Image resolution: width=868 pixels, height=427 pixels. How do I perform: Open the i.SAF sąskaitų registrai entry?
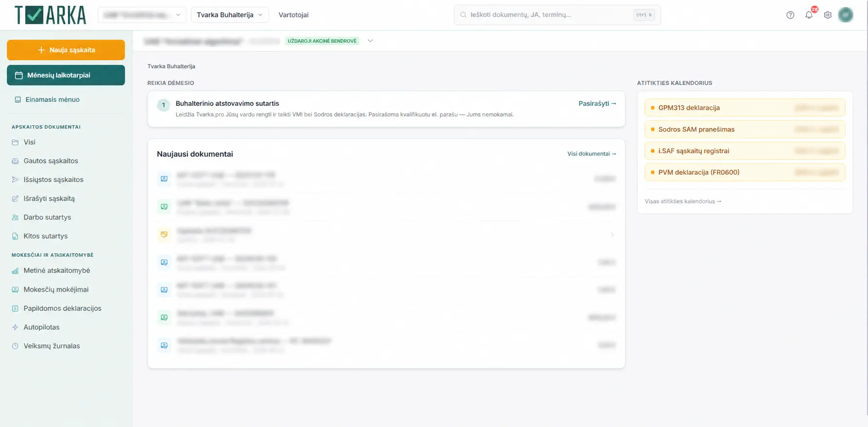point(745,151)
